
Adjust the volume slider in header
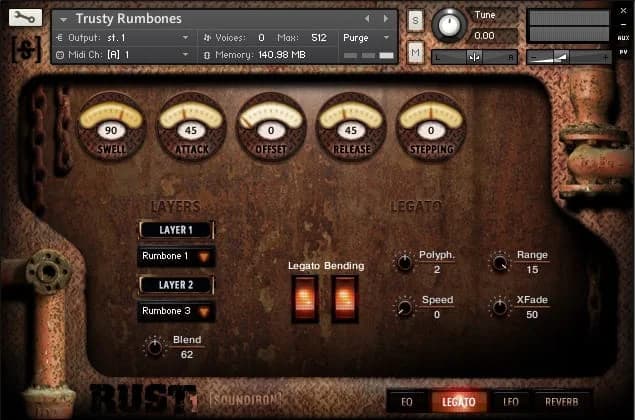coord(569,57)
